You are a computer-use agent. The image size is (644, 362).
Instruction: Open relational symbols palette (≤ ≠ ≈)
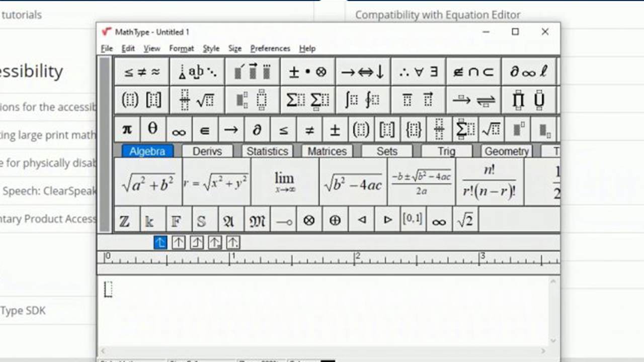click(142, 72)
